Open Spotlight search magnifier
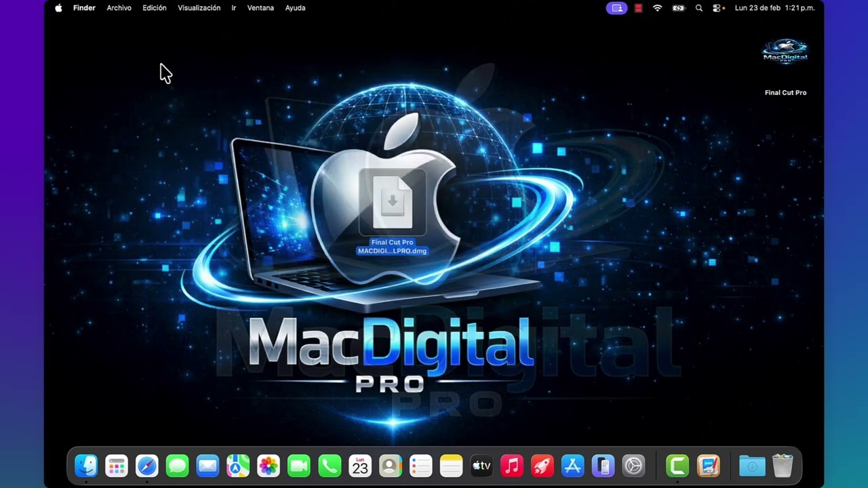This screenshot has height=488, width=868. pyautogui.click(x=699, y=8)
